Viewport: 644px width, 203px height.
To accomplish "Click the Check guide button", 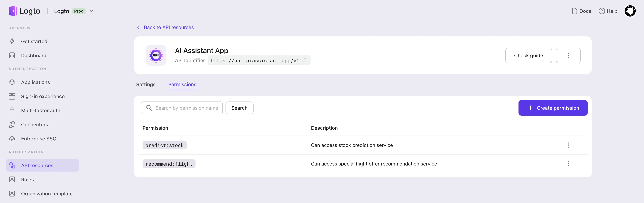I will pos(528,55).
